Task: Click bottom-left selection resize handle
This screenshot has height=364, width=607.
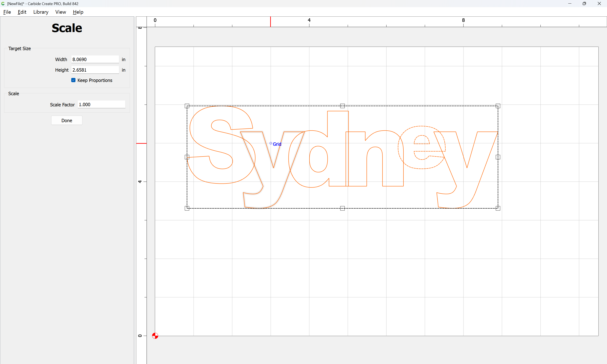Action: point(187,208)
